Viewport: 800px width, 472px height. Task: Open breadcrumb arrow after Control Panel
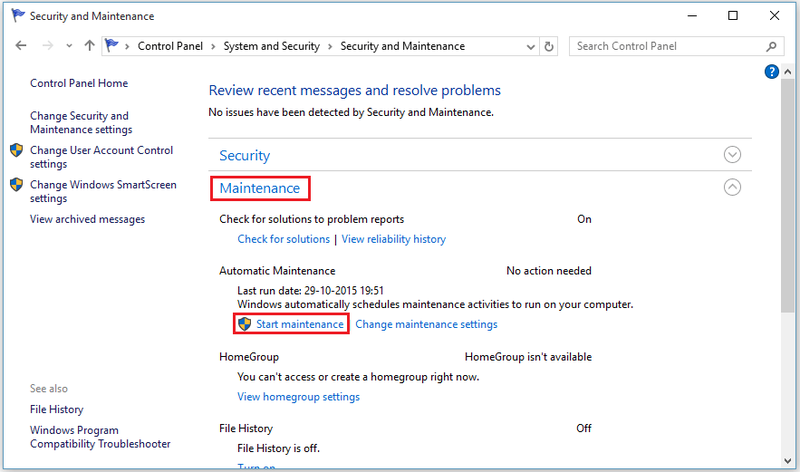click(213, 47)
